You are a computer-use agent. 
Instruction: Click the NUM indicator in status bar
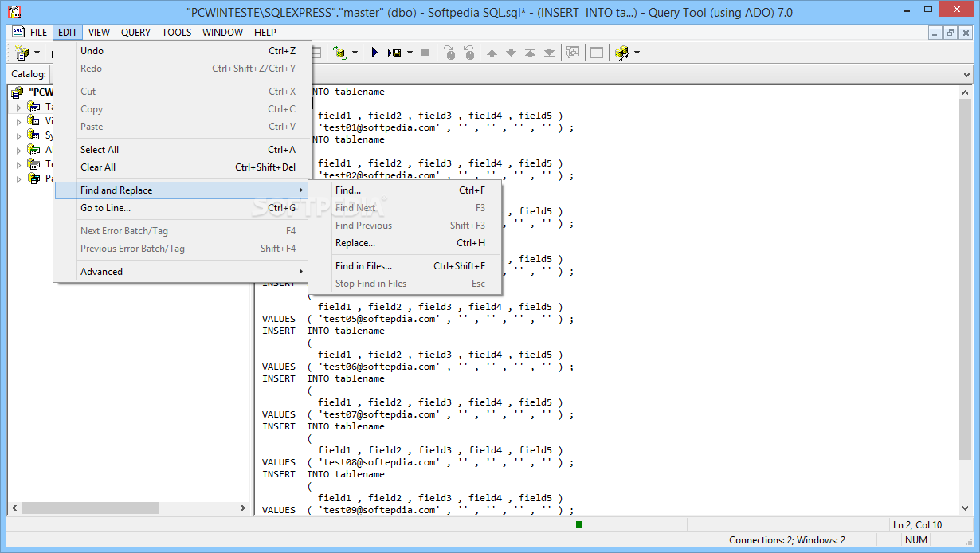916,540
